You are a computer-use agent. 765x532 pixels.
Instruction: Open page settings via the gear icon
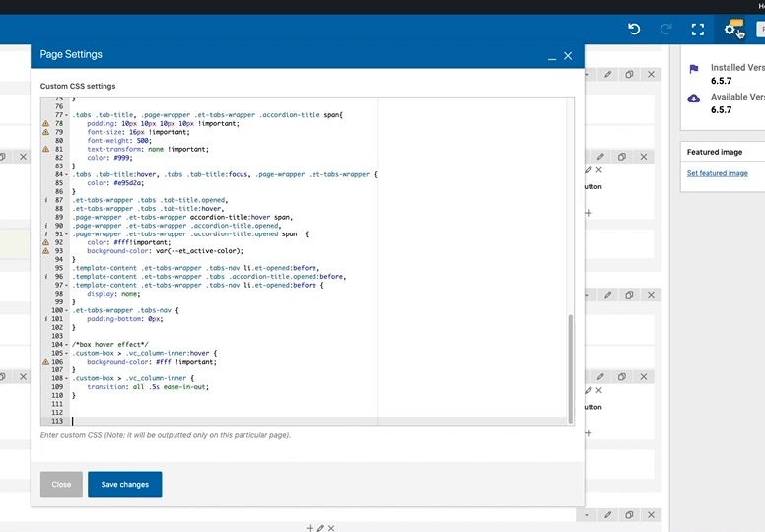click(730, 30)
